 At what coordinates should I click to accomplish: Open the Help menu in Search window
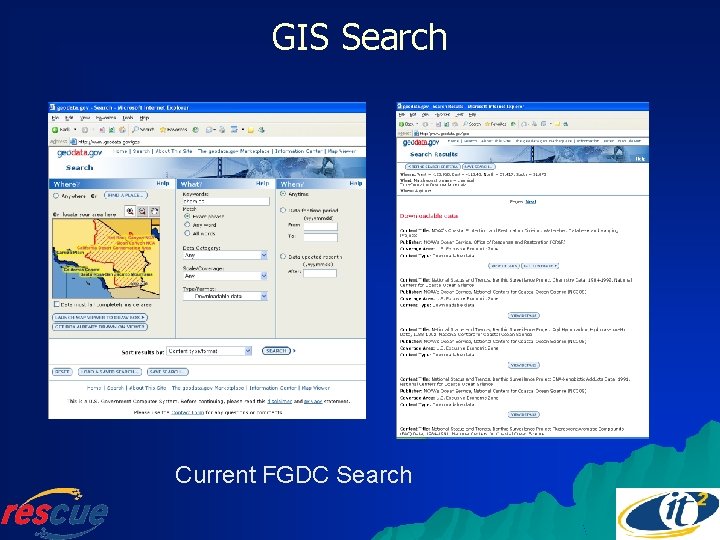coord(144,118)
